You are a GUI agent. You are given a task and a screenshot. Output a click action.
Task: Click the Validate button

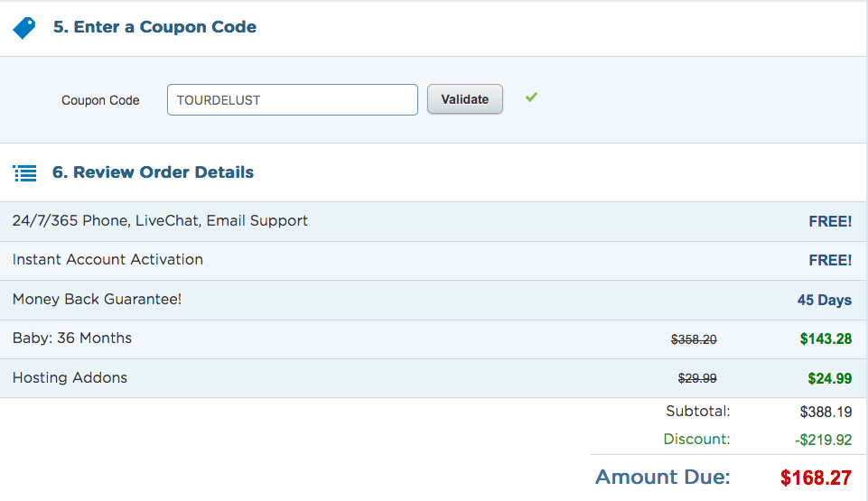464,99
